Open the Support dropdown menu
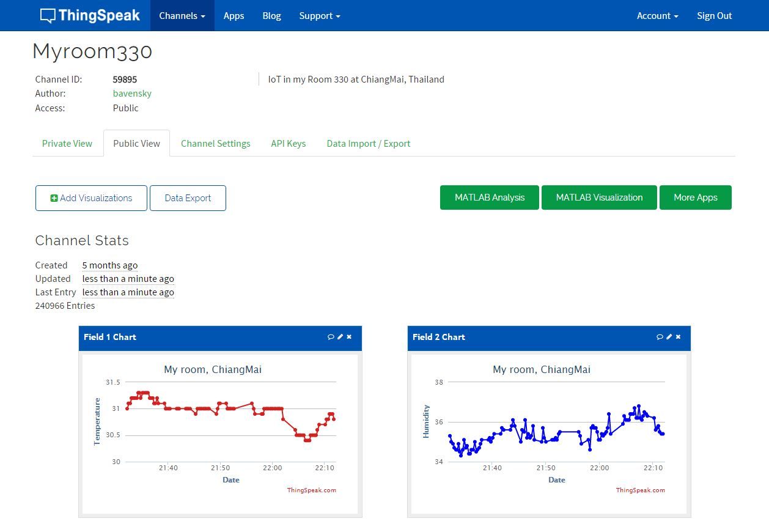Screen dimensions: 769x532 [x=319, y=16]
